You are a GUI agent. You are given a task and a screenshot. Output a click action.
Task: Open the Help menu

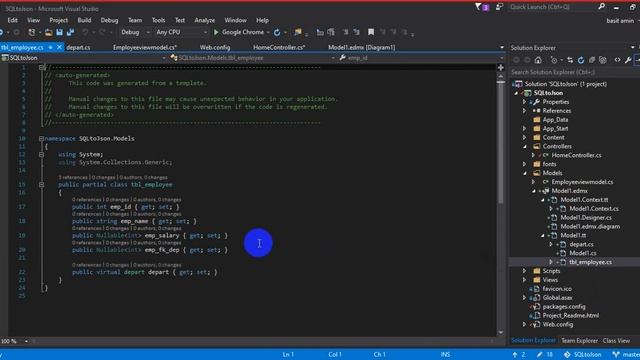tap(262, 20)
